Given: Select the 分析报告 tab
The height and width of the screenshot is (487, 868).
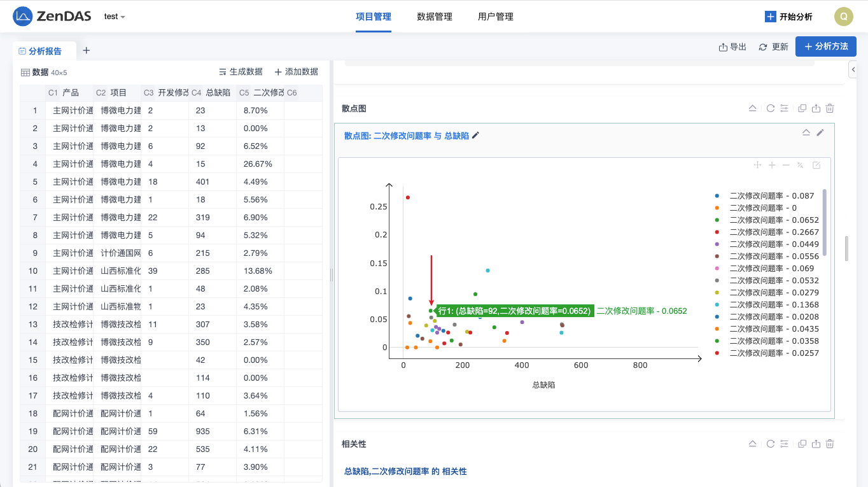Looking at the screenshot, I should (x=45, y=51).
